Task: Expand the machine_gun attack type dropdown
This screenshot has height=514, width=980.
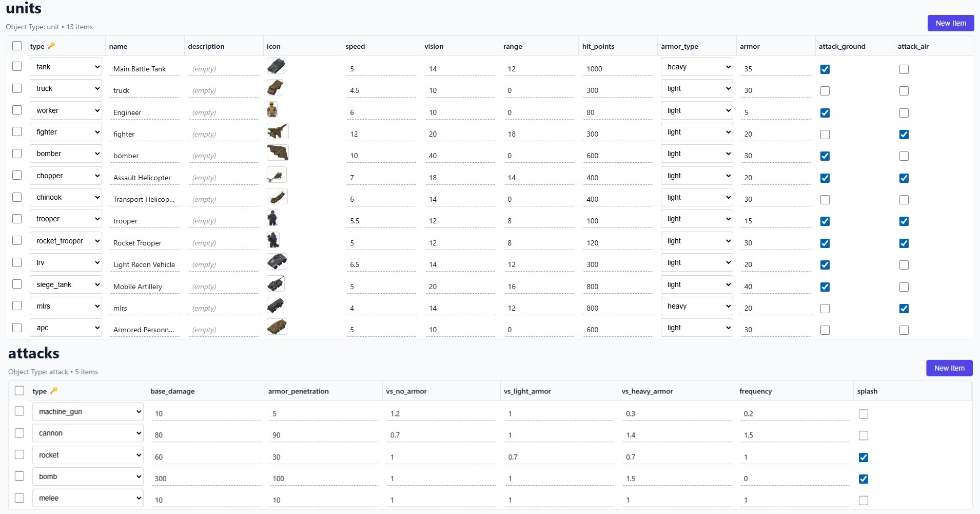Action: pos(88,412)
